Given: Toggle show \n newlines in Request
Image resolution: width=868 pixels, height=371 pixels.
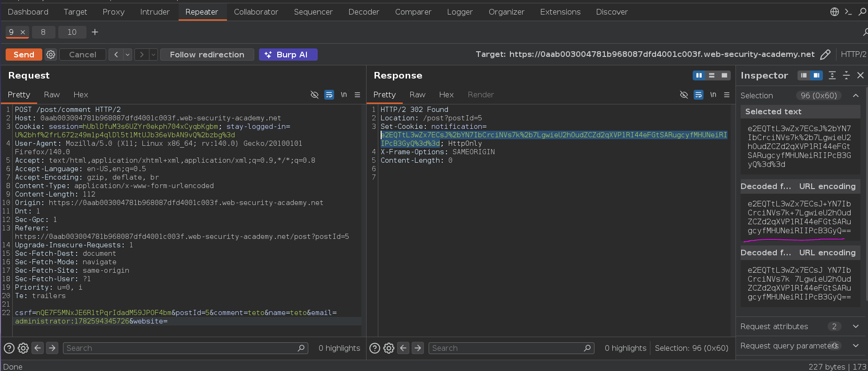Looking at the screenshot, I should click(x=344, y=95).
